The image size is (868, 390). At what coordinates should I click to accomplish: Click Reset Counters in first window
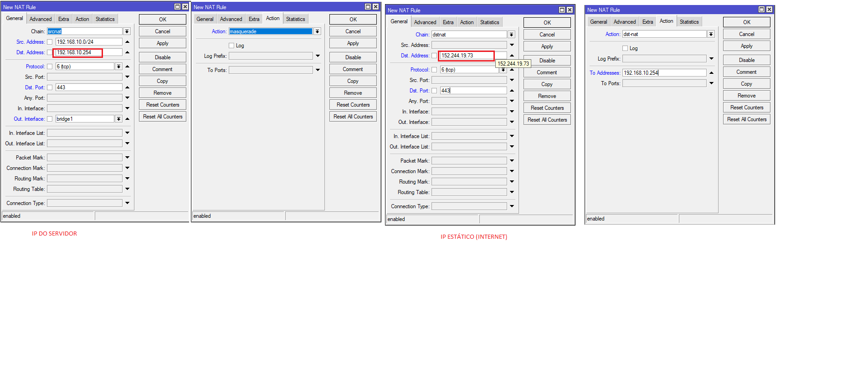(163, 105)
